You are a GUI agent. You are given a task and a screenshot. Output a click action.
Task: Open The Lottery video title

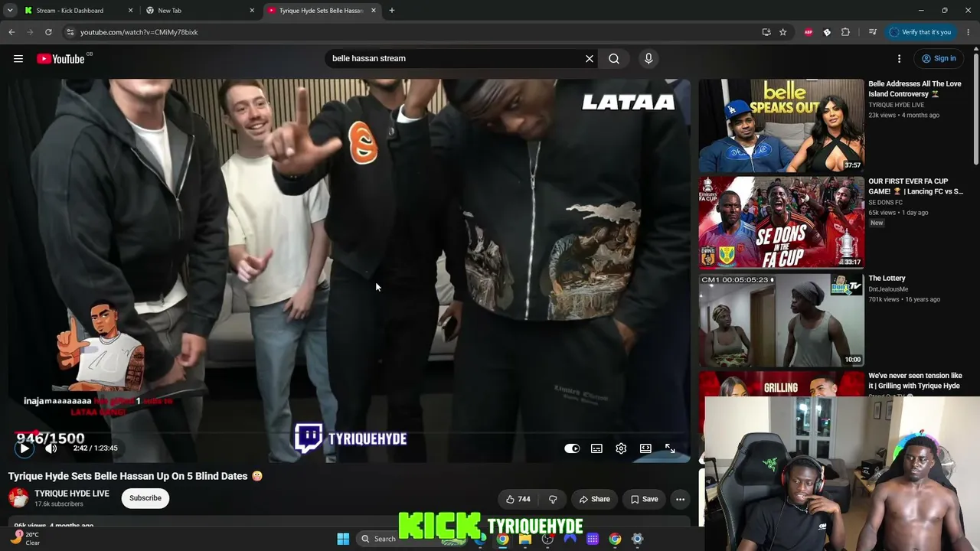pyautogui.click(x=887, y=279)
